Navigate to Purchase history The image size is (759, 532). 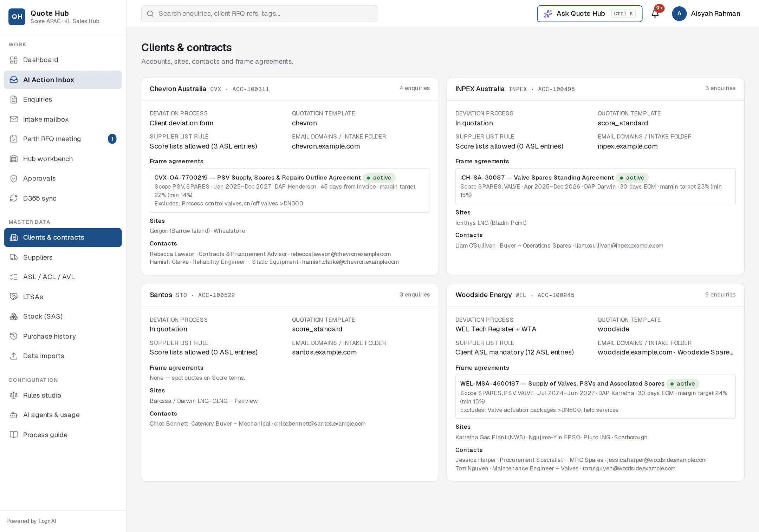point(63,336)
